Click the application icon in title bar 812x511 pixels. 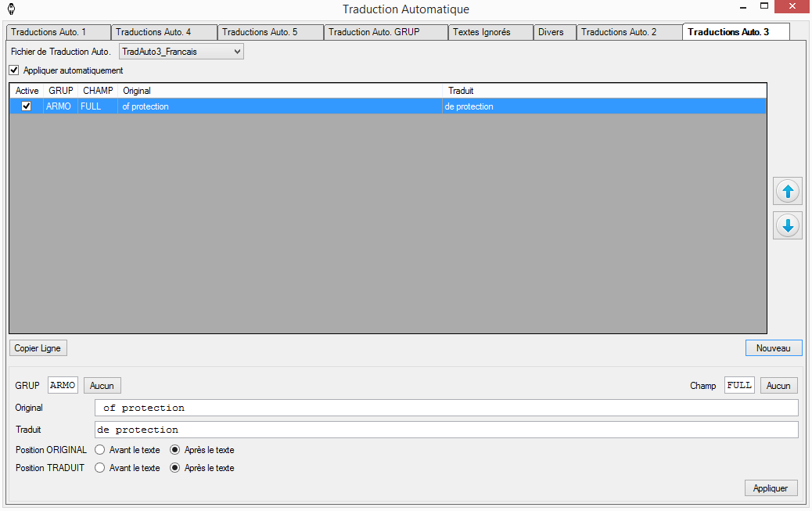point(10,9)
